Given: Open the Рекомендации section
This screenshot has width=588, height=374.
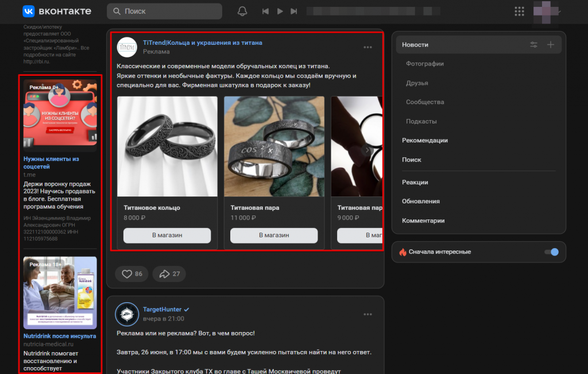Looking at the screenshot, I should [425, 140].
